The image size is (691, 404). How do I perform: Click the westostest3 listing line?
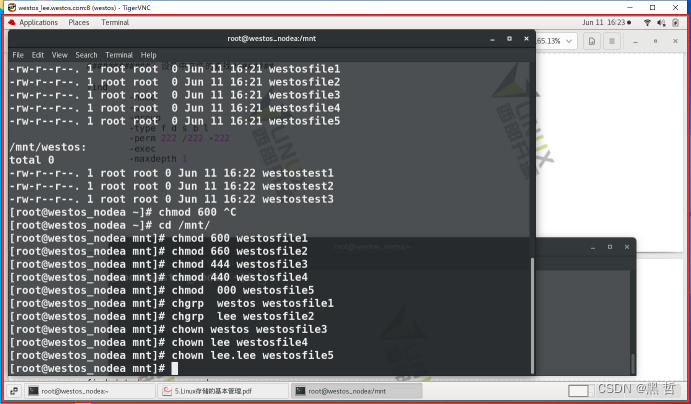tap(171, 199)
